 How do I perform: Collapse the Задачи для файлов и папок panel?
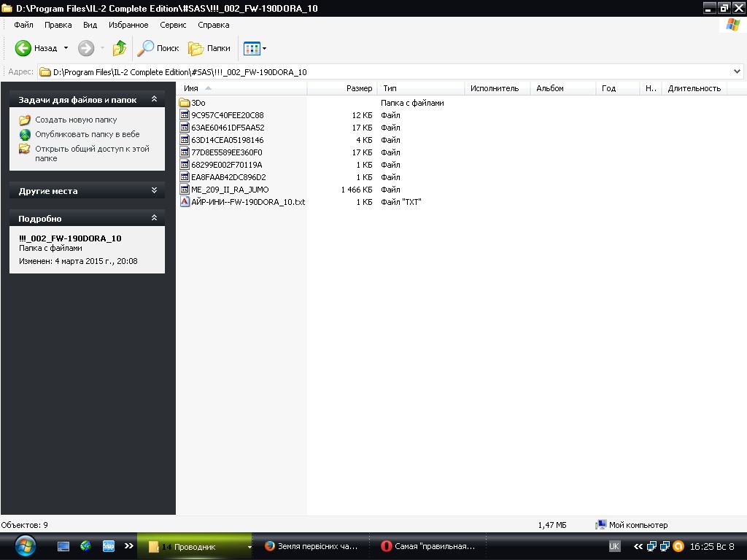coord(154,99)
